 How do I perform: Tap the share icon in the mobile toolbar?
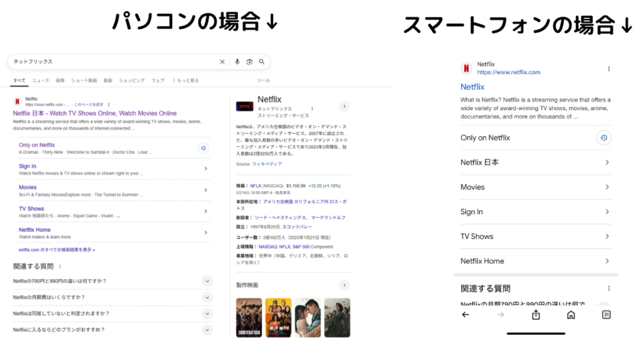[x=536, y=315]
